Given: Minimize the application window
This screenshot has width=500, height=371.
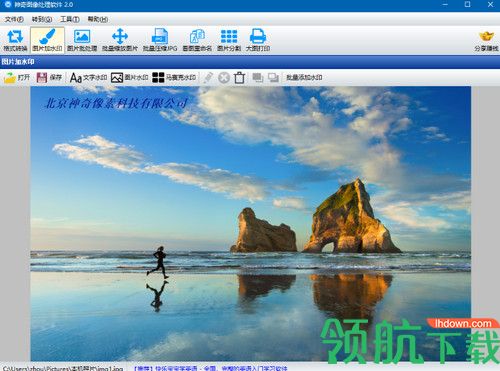Looking at the screenshot, I should pyautogui.click(x=445, y=5).
